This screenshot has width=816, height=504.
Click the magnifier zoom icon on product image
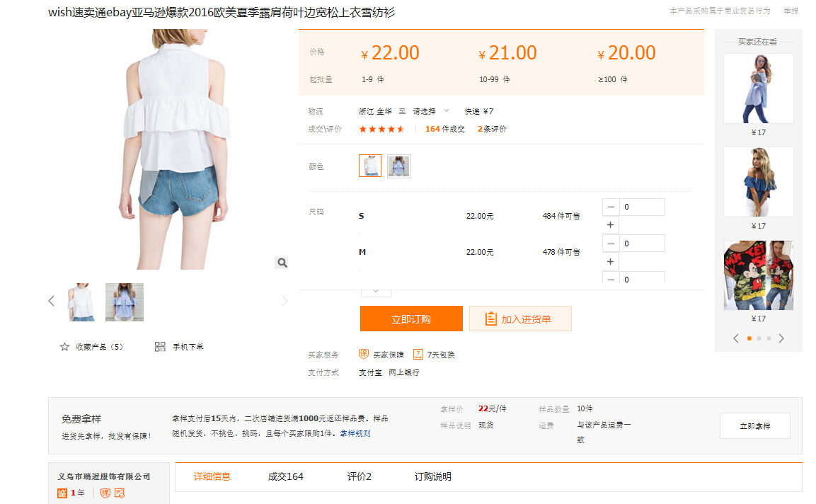pyautogui.click(x=282, y=263)
